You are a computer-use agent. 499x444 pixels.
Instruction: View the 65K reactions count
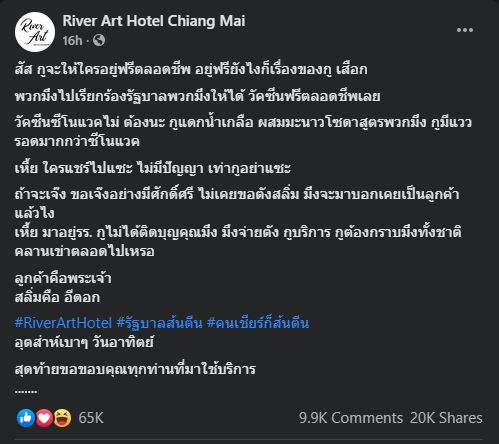pos(91,418)
